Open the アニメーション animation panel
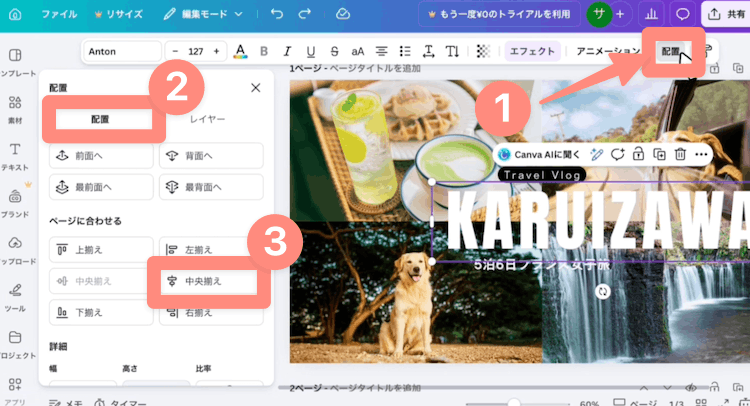Viewport: 750px width, 406px height. [x=608, y=51]
